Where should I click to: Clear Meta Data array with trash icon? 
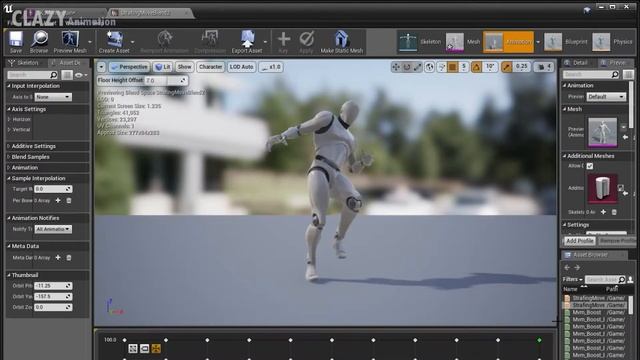click(x=69, y=258)
